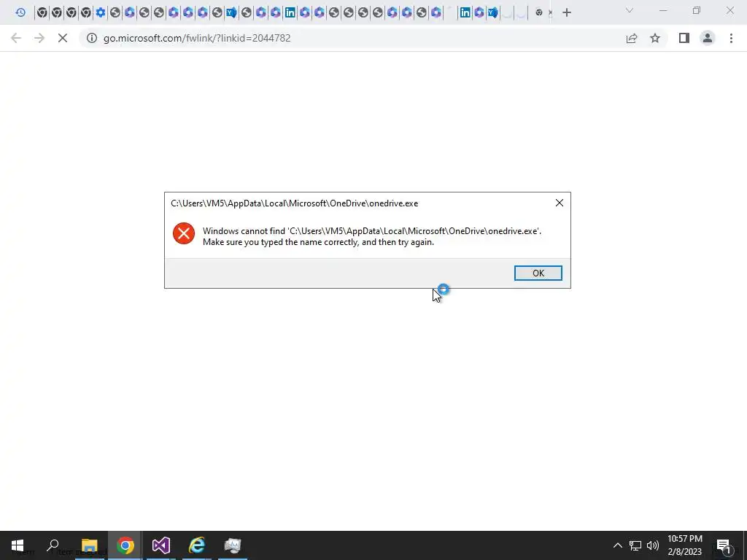Screen dimensions: 747x560
Task: Click the Chrome icon in the taskbar
Action: pos(125,545)
